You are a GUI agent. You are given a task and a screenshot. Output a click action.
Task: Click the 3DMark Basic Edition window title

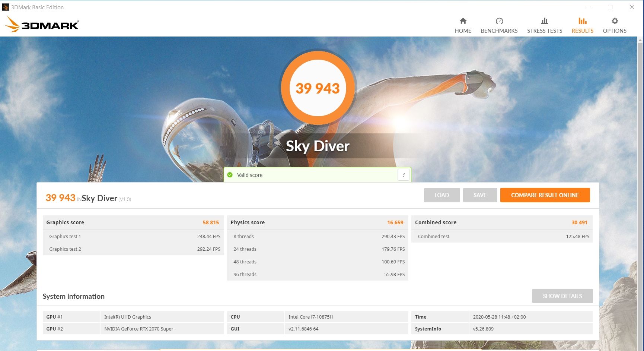37,7
